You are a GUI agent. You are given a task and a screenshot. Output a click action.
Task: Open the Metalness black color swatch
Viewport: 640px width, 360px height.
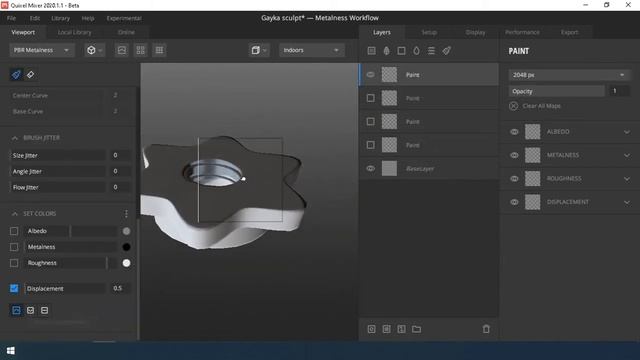pos(127,247)
